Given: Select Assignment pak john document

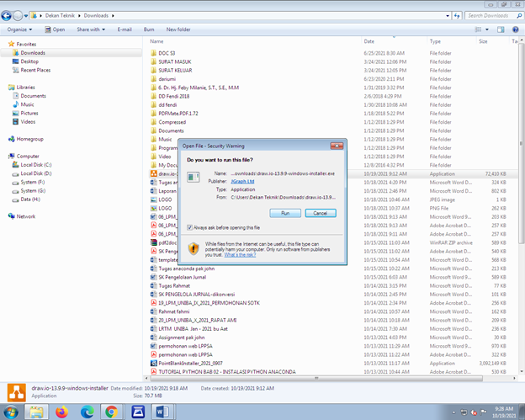Looking at the screenshot, I should (182, 338).
